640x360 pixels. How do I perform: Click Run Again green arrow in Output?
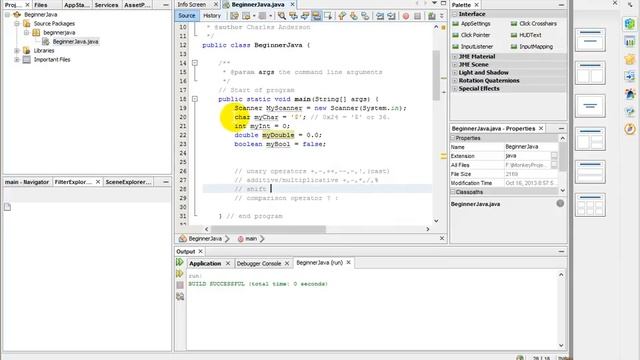pyautogui.click(x=180, y=262)
